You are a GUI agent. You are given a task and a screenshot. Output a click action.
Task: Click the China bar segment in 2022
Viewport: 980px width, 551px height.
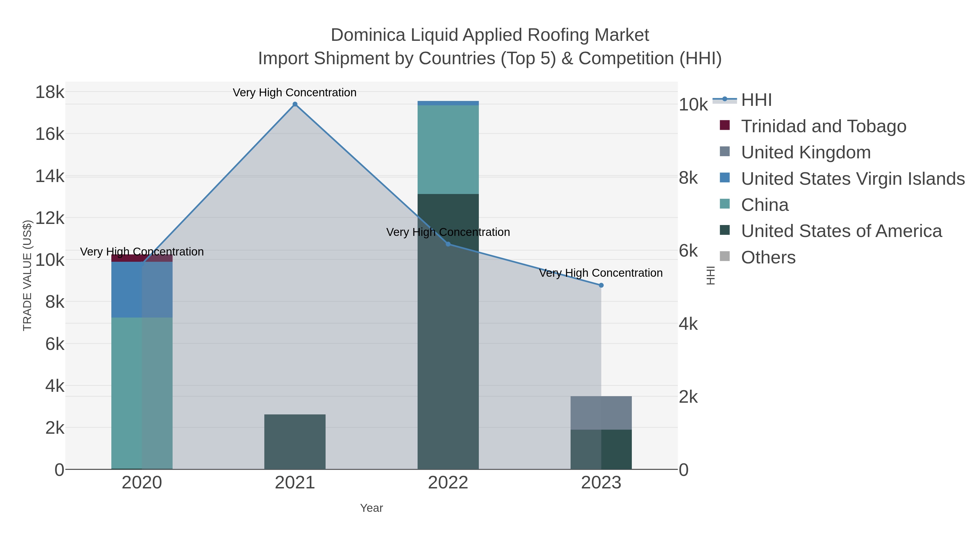click(x=448, y=150)
